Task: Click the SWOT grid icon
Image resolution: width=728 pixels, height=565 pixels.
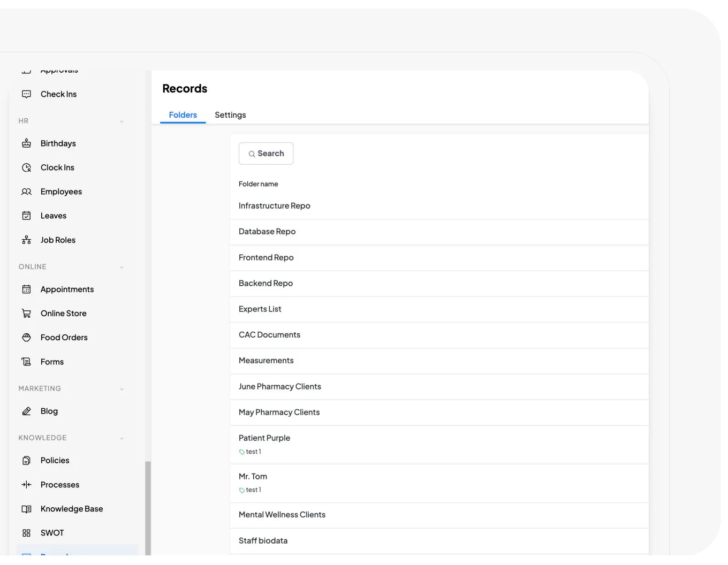Action: click(x=26, y=533)
